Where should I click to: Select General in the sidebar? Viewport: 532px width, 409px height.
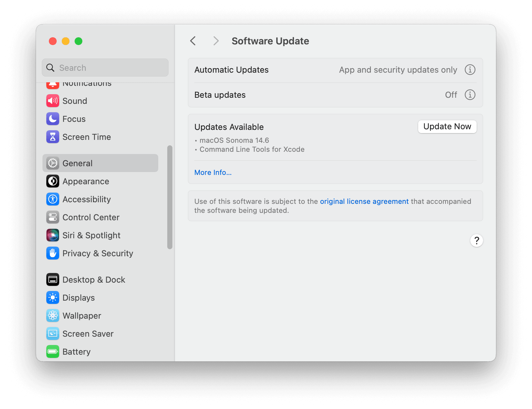coord(77,163)
